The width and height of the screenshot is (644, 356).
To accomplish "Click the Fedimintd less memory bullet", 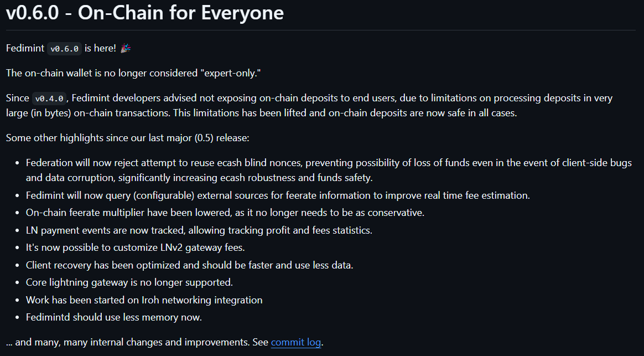I will pos(114,317).
